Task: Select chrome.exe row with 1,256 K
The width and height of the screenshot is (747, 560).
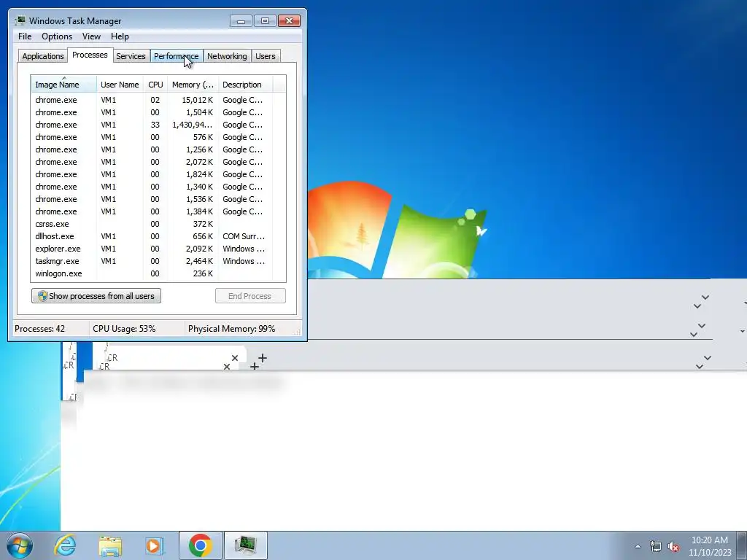Action: [x=152, y=149]
